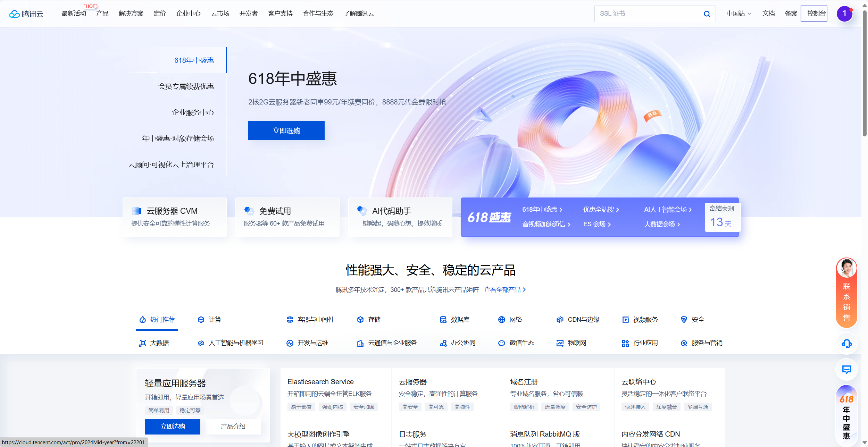Click the icon beside 大数据 category

point(143,343)
